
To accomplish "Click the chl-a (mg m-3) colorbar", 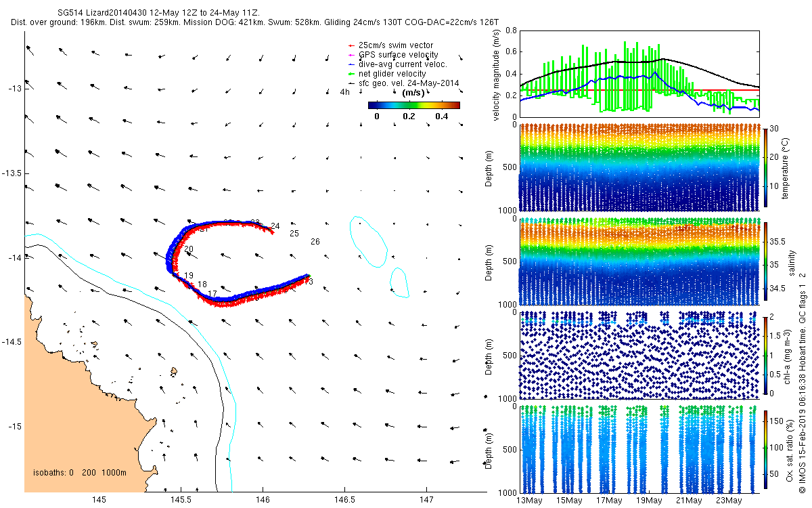I will [x=766, y=354].
